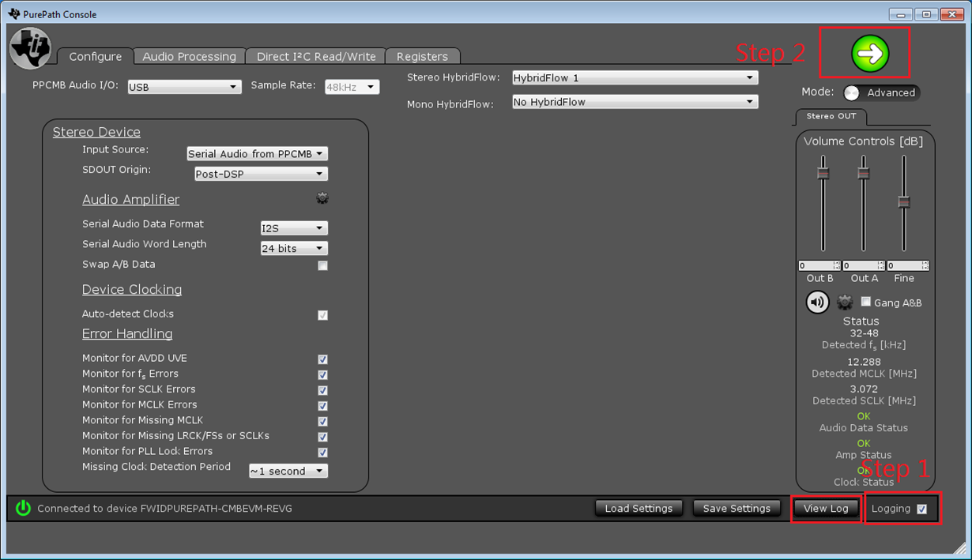This screenshot has height=560, width=972.
Task: Click the Out B volume slider
Action: [823, 204]
